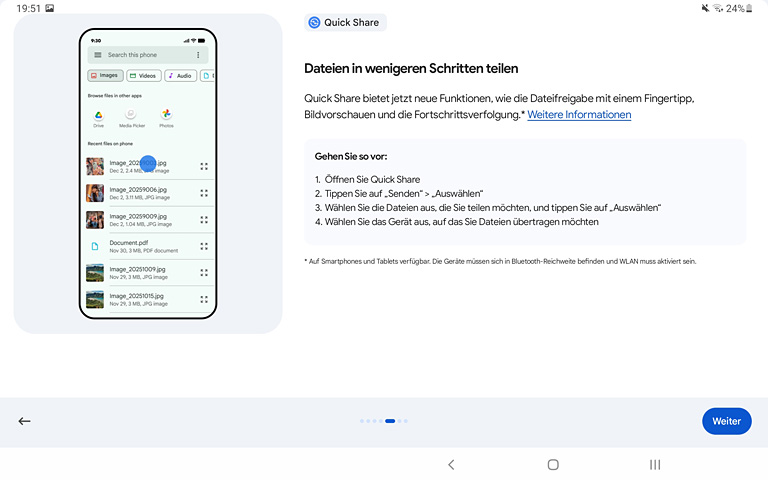Open the Weitere Informationen link

coord(579,115)
